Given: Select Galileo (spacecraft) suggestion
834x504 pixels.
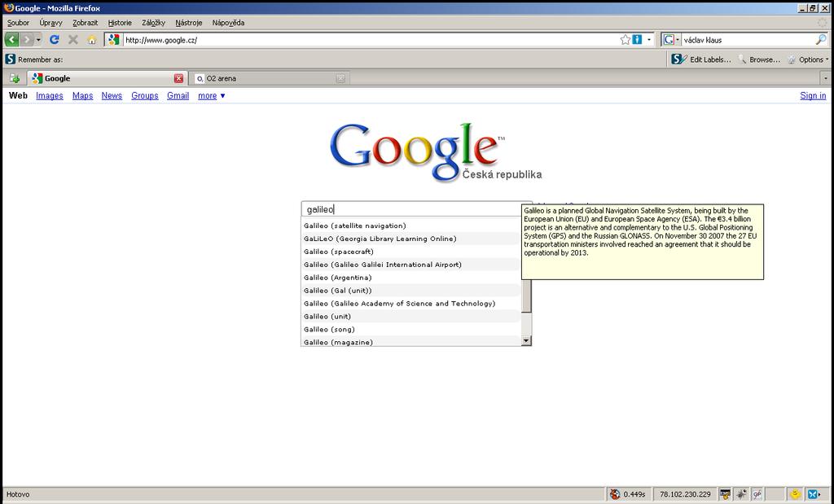Looking at the screenshot, I should click(411, 252).
